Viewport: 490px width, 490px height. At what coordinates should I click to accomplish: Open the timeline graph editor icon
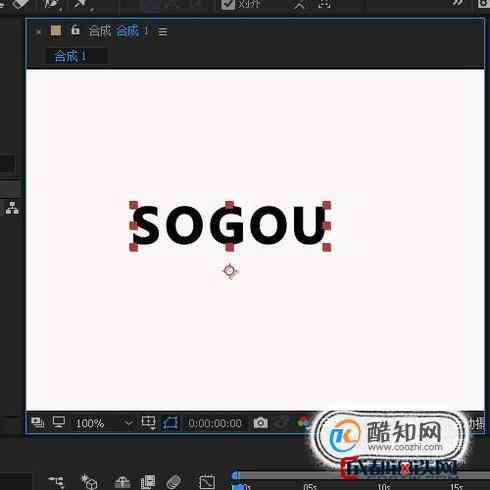(x=207, y=482)
